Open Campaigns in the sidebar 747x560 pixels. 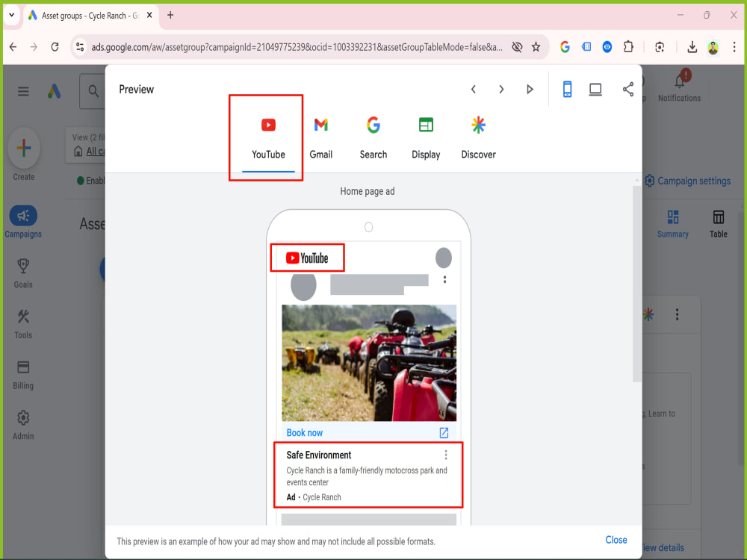[x=23, y=222]
